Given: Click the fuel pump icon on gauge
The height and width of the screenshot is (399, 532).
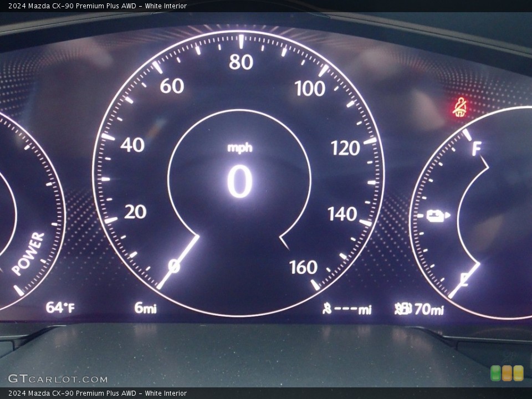Looking at the screenshot, I should click(438, 216).
